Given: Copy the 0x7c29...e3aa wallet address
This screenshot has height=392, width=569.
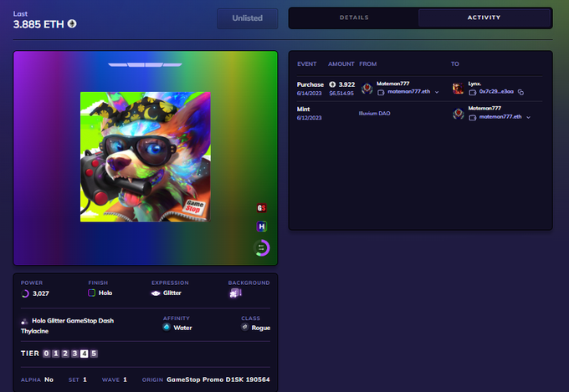Looking at the screenshot, I should [x=520, y=92].
